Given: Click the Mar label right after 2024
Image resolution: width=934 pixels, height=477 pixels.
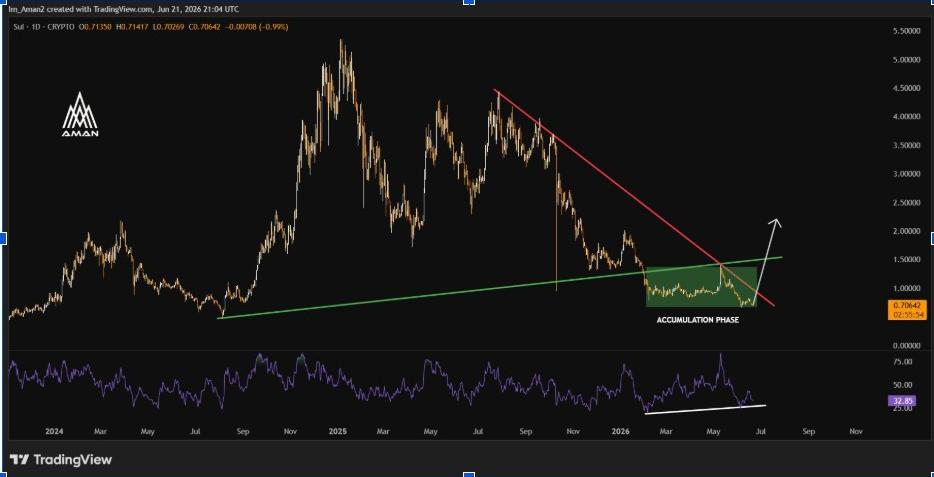Looking at the screenshot, I should tap(100, 431).
